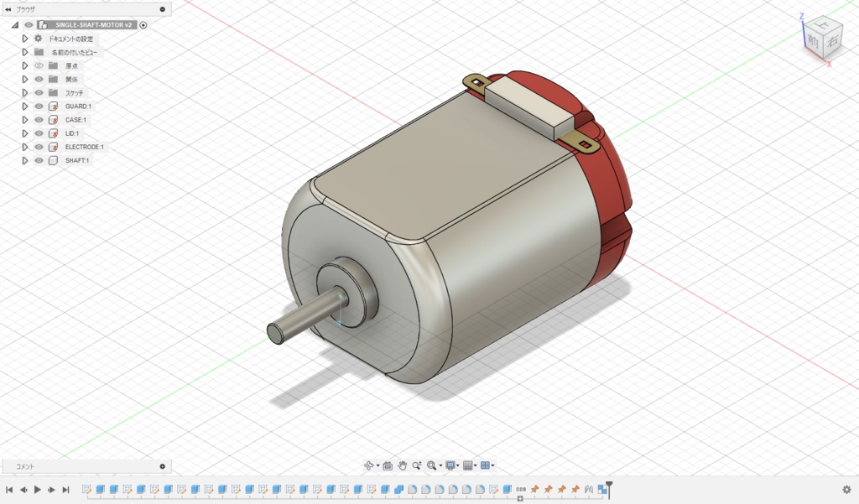The height and width of the screenshot is (504, 859).
Task: Hide the GUARD:1 component
Action: [39, 107]
